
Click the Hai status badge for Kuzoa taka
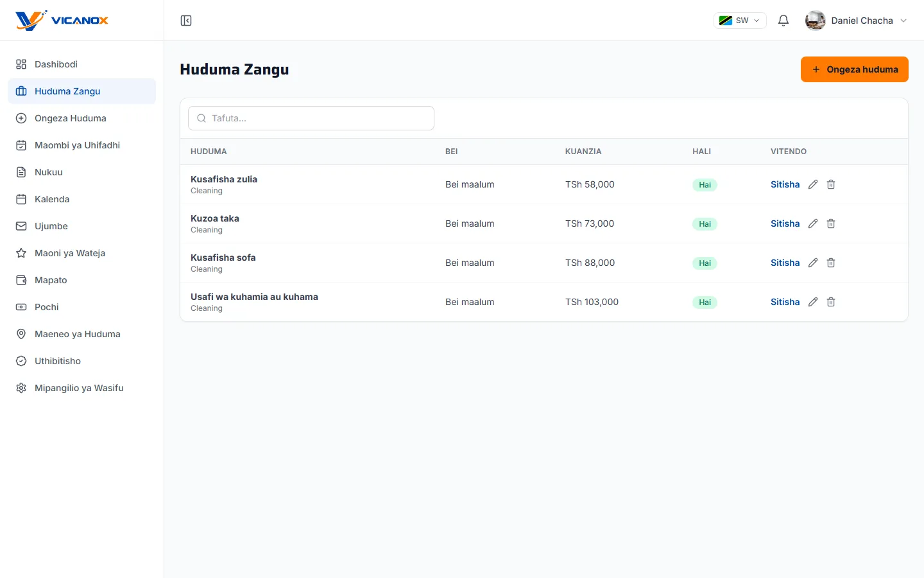point(705,224)
